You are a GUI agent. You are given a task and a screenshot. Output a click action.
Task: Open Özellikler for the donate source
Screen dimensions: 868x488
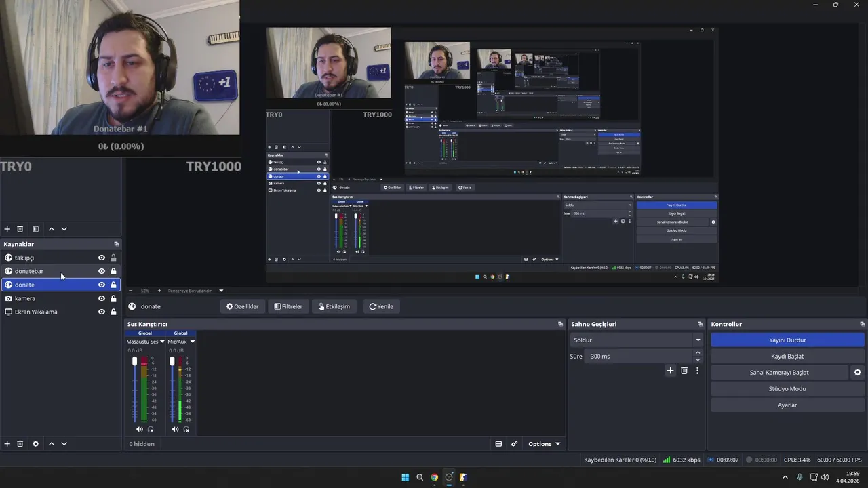coord(243,306)
